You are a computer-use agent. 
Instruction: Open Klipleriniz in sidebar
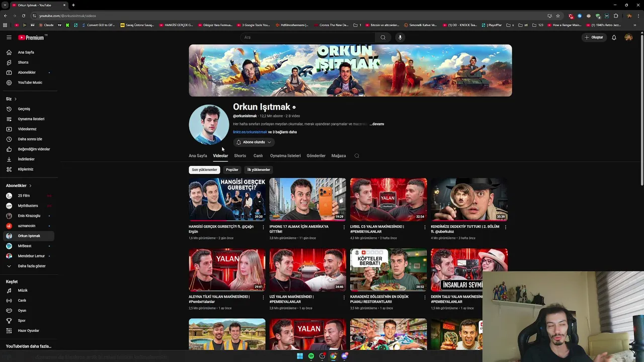(x=26, y=169)
